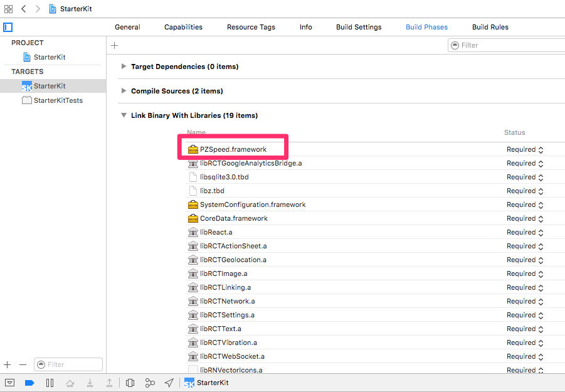Click the build phases Filter field
The height and width of the screenshot is (392, 565).
tap(506, 45)
